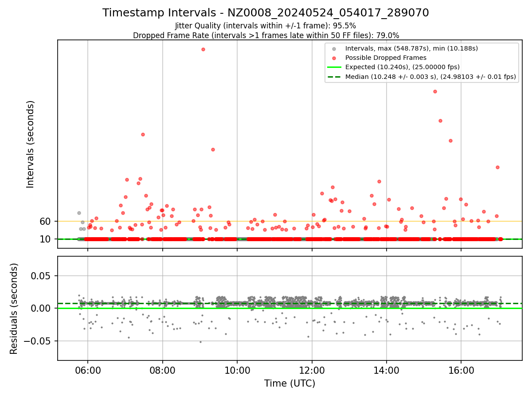Click the 60 tick label on the y-axis
Screen dimensions: 532x399
46,221
